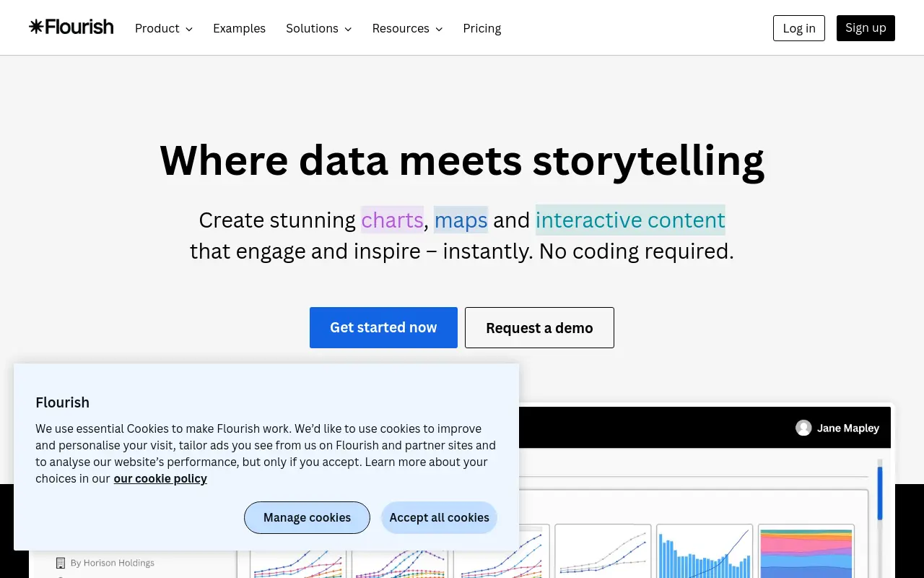Open our cookie policy link

click(160, 478)
